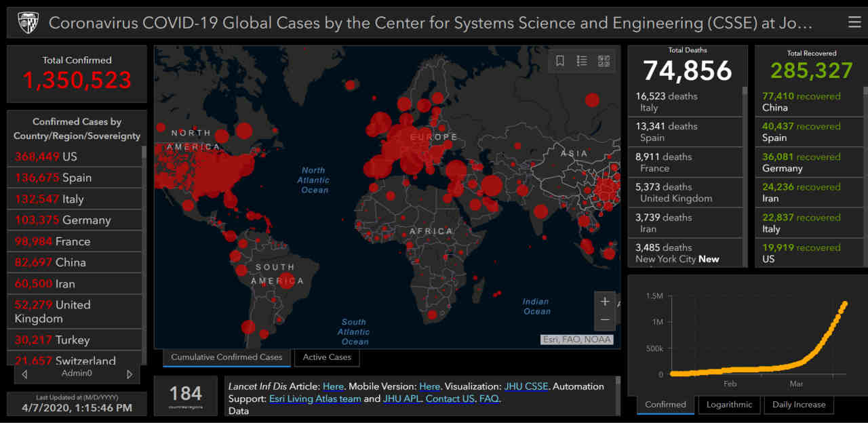Select France row in confirmed cases list

(x=75, y=241)
